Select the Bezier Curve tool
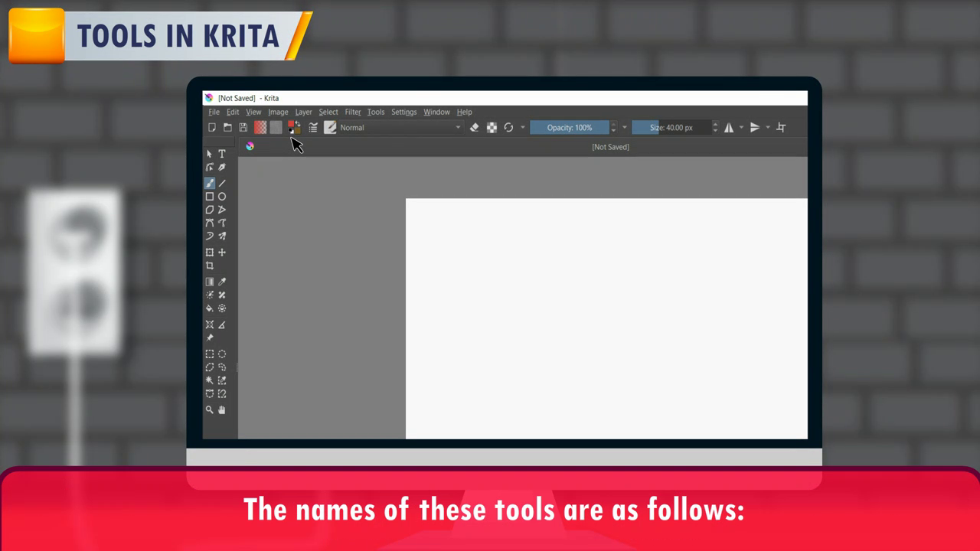 (x=209, y=223)
